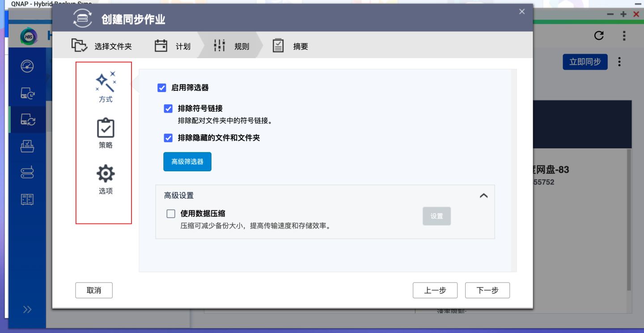The width and height of the screenshot is (644, 333).
Task: Open the storage spaces sidebar icon
Action: coord(27,173)
